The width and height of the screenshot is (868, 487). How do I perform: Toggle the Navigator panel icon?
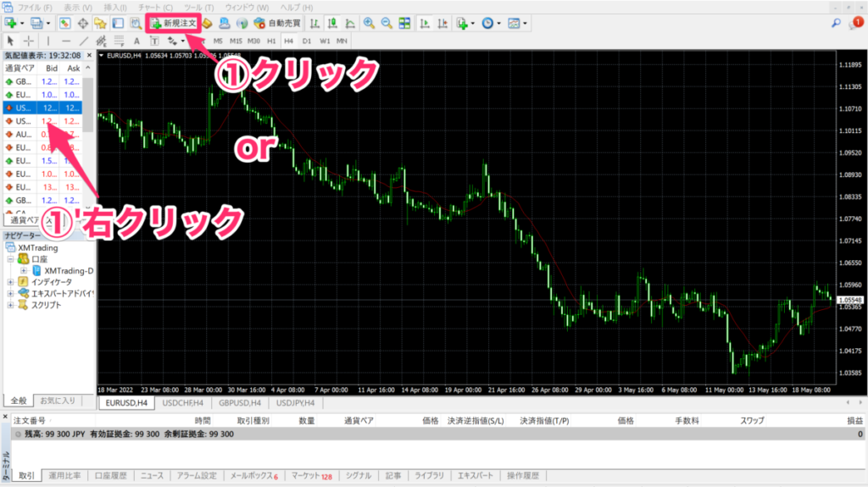(100, 23)
